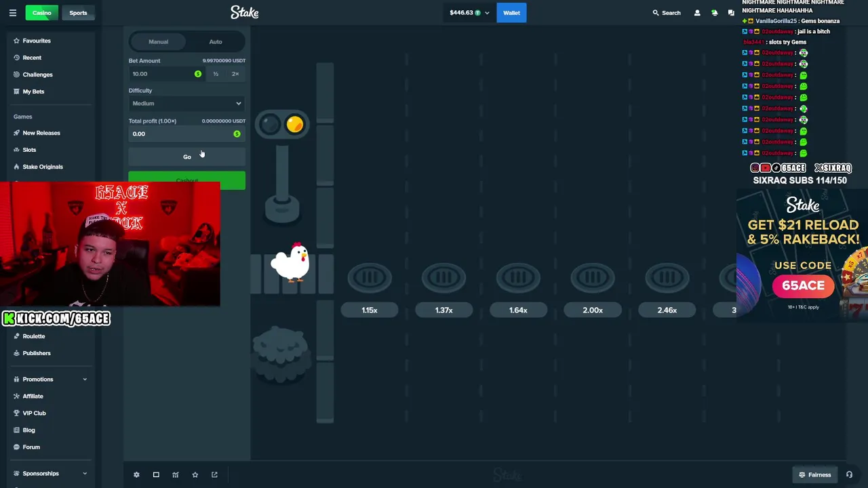868x488 pixels.
Task: Click the traffic light yellow lamp
Action: (294, 124)
